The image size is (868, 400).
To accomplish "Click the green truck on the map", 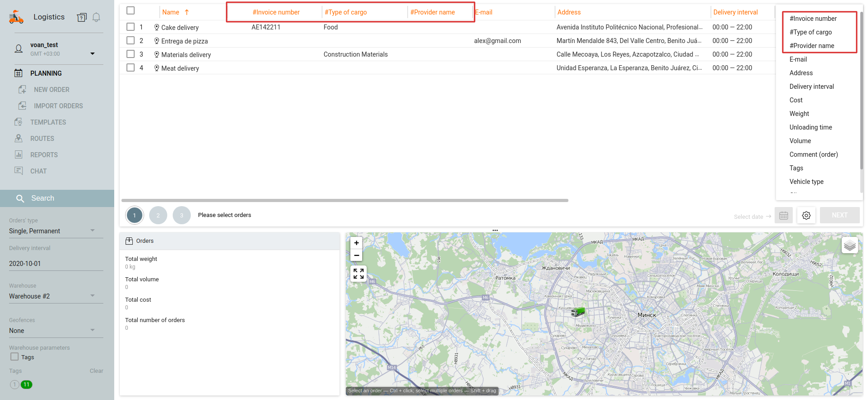I will click(x=577, y=312).
